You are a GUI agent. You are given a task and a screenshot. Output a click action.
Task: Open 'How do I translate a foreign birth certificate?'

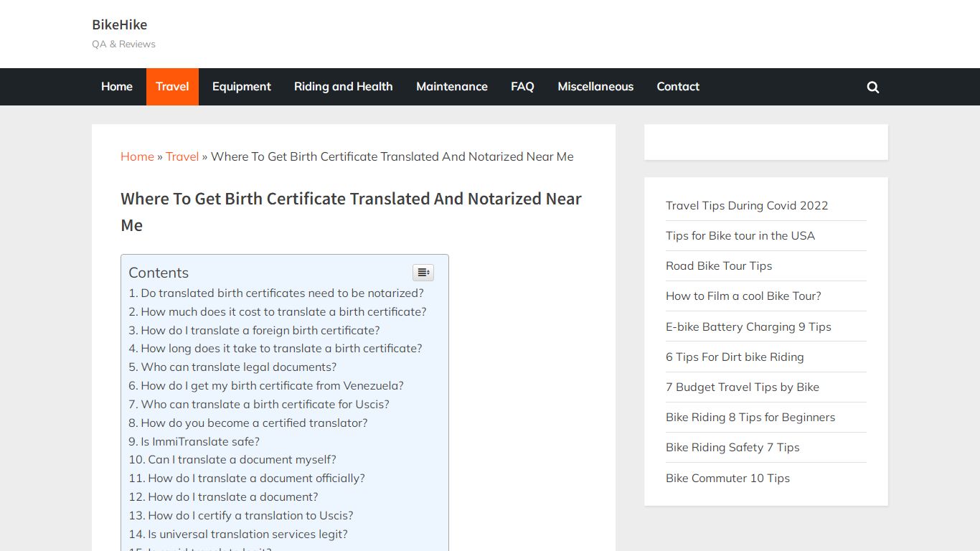pos(254,330)
